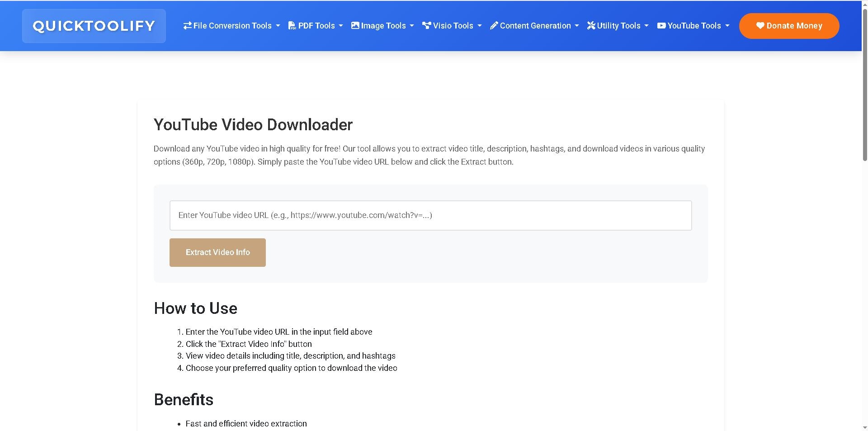
Task: Click step "Choose your preferred quality option" text
Action: click(292, 368)
